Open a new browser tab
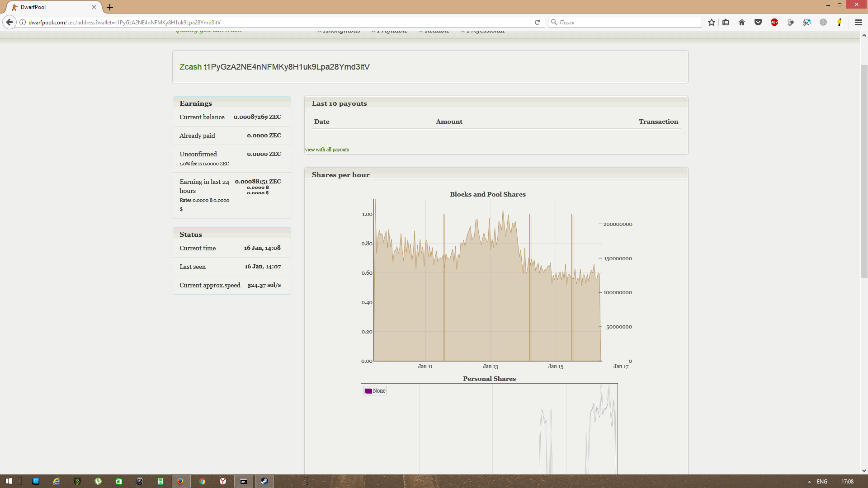868x488 pixels. tap(110, 7)
